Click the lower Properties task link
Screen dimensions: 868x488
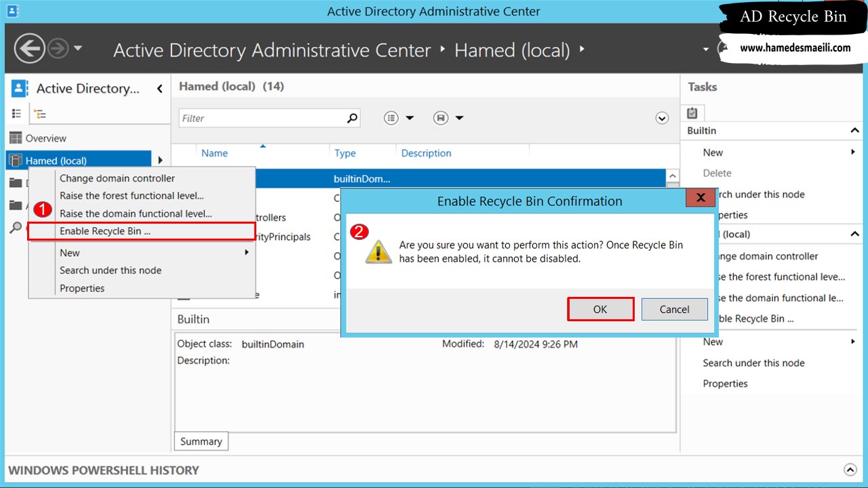point(725,384)
